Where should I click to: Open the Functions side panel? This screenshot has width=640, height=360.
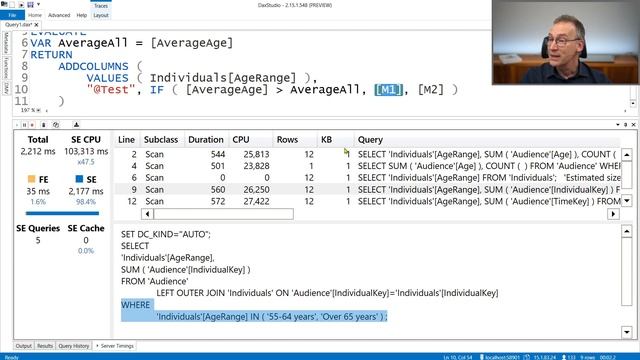[x=6, y=68]
